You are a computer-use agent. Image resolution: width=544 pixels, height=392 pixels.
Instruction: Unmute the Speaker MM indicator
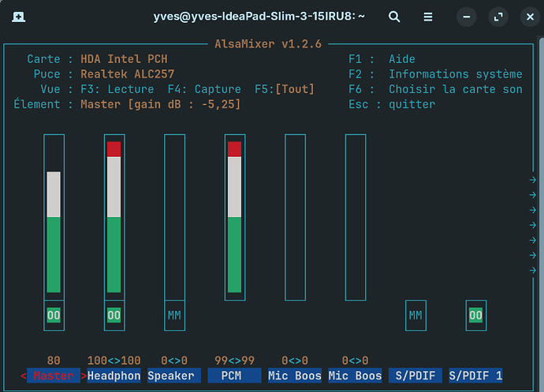click(x=174, y=315)
